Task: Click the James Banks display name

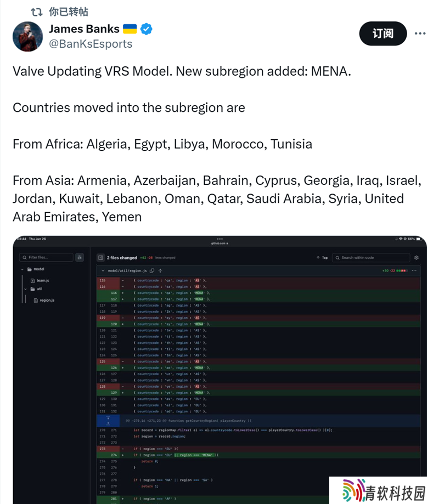Action: (x=84, y=29)
